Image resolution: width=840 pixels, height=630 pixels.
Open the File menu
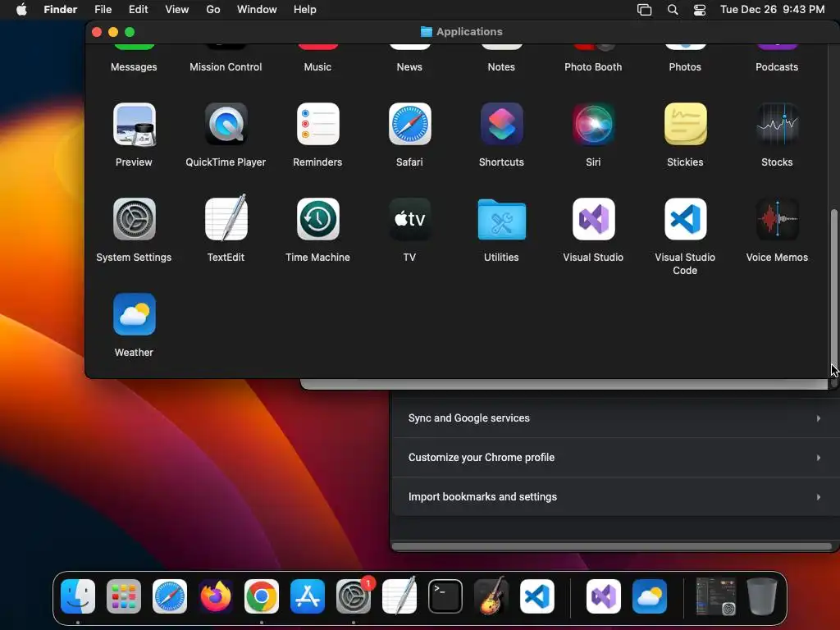point(103,10)
